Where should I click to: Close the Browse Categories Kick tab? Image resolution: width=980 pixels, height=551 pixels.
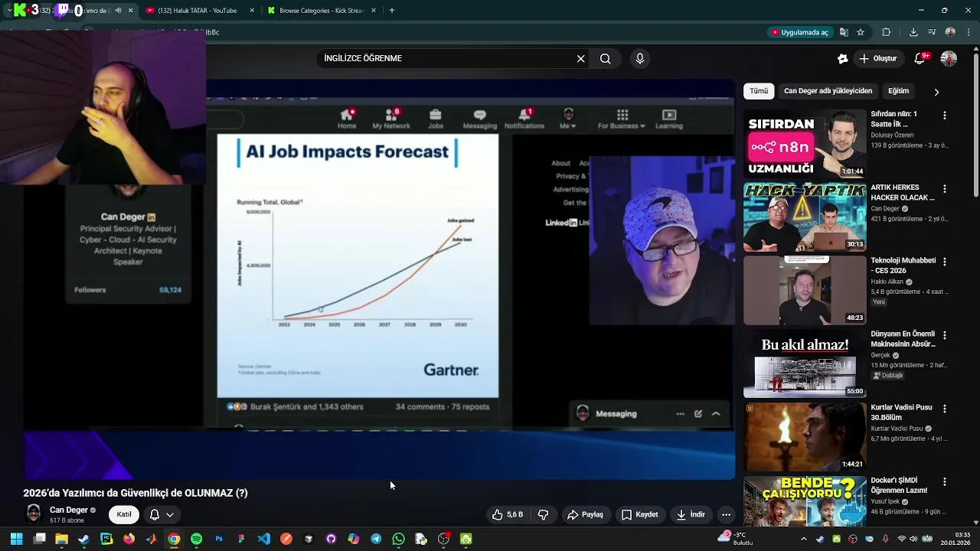372,11
